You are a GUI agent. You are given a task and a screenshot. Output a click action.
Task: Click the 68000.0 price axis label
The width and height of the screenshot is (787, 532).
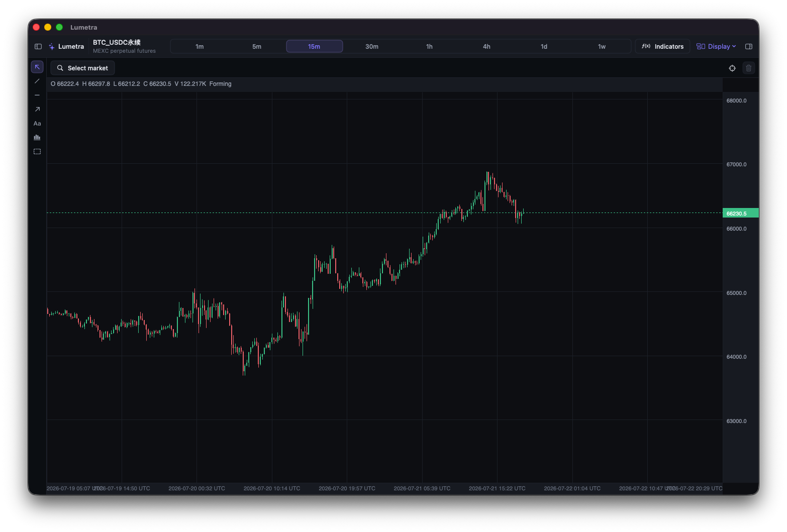tap(736, 101)
